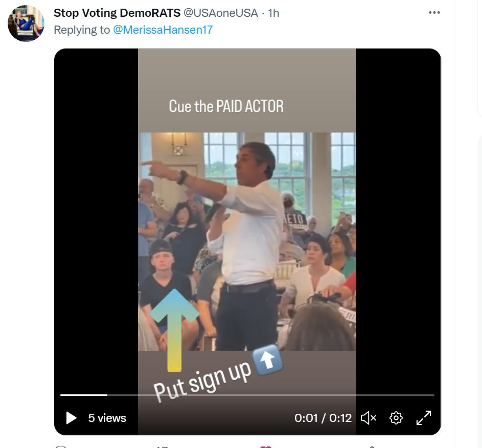Jump to the start of the video progress bar

(x=61, y=395)
